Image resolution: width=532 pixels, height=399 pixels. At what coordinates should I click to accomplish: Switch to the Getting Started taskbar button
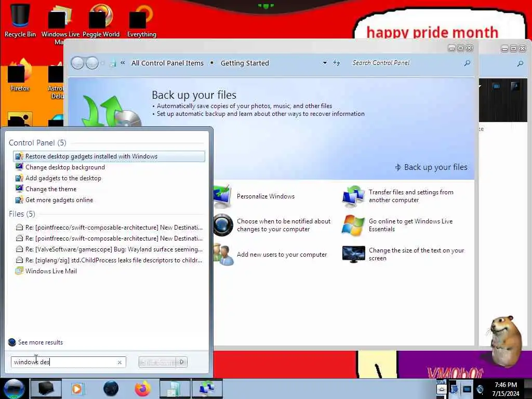[207, 389]
